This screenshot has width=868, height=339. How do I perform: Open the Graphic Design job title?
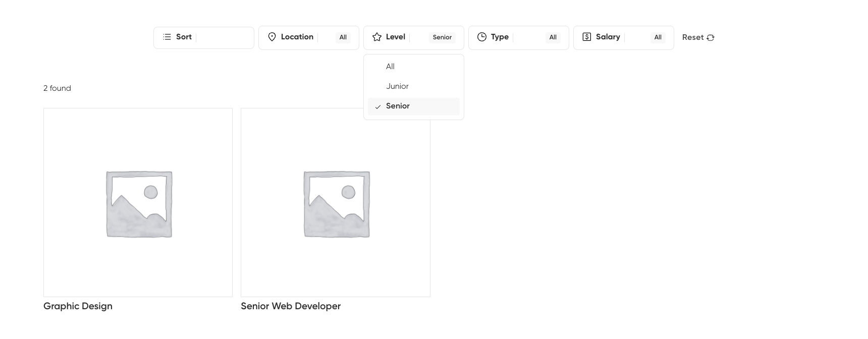[x=78, y=306]
